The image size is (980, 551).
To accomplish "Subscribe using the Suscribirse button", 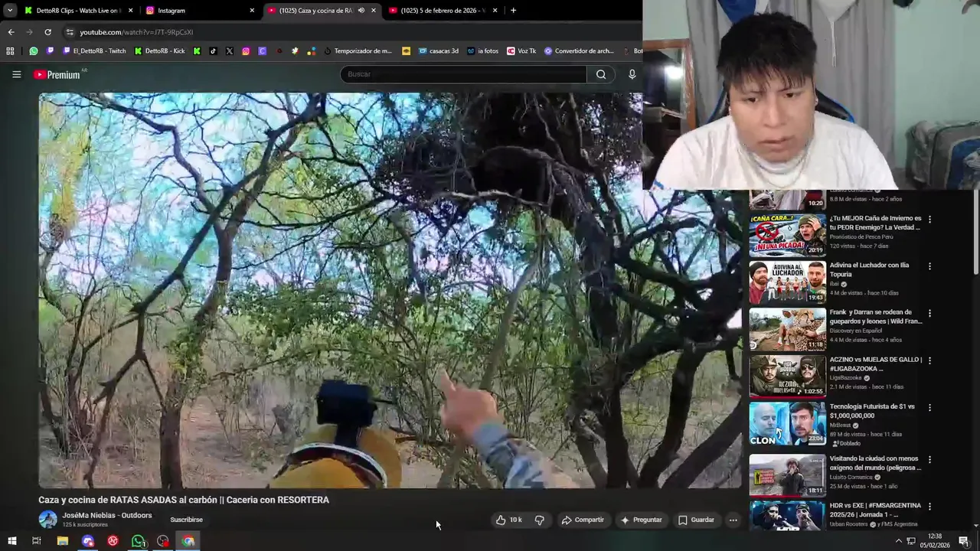I will click(187, 520).
